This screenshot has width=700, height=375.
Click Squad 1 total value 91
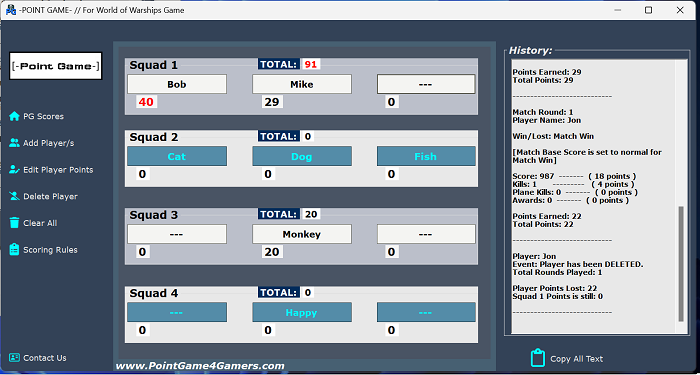coord(311,64)
